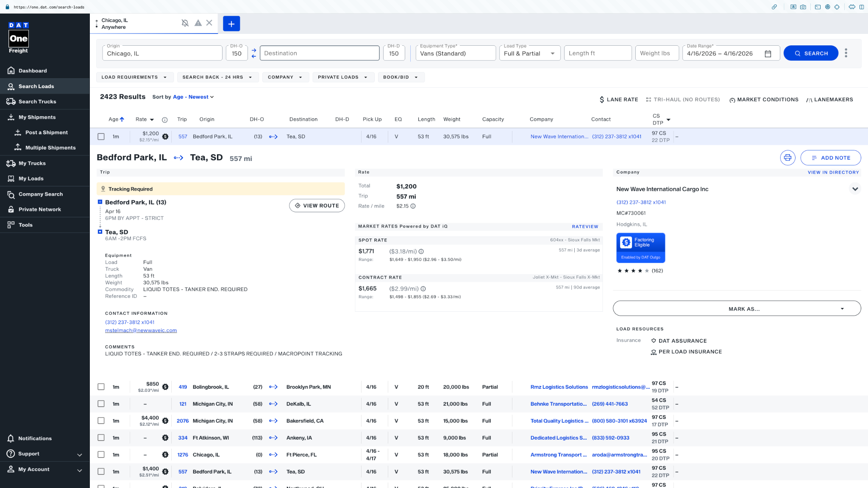This screenshot has height=488, width=868.
Task: Open the three-dot more options menu
Action: 846,53
